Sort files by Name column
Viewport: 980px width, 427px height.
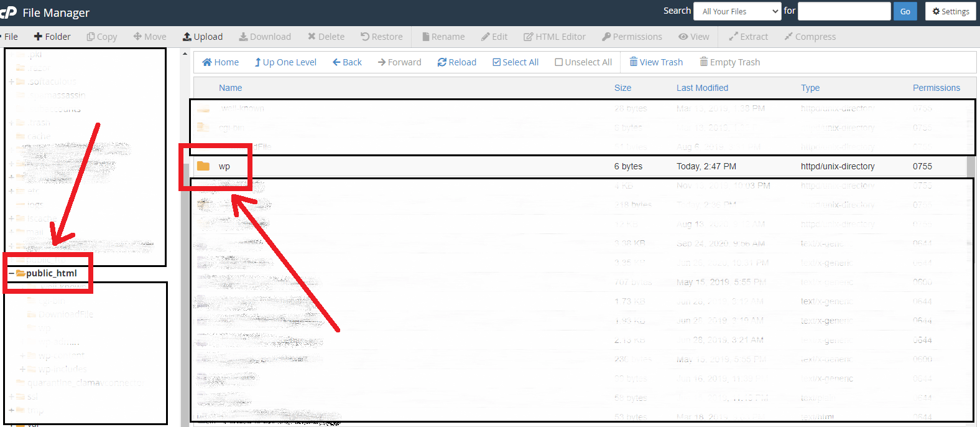coord(230,88)
